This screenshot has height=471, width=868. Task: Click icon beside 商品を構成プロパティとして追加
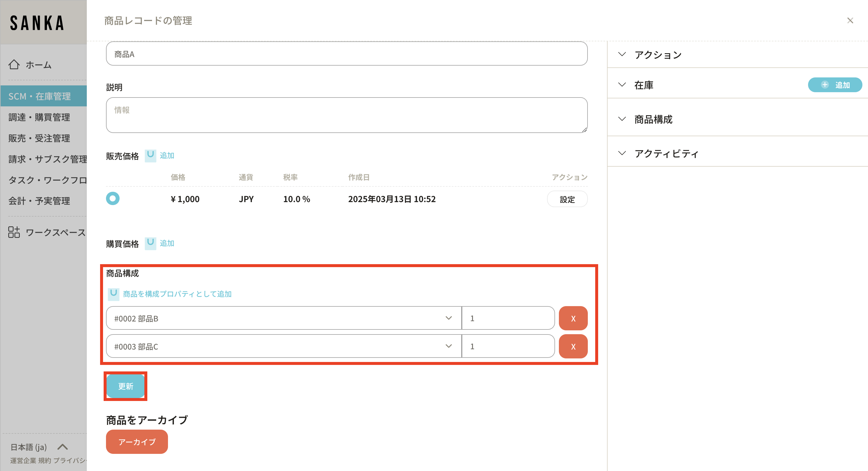[114, 294]
